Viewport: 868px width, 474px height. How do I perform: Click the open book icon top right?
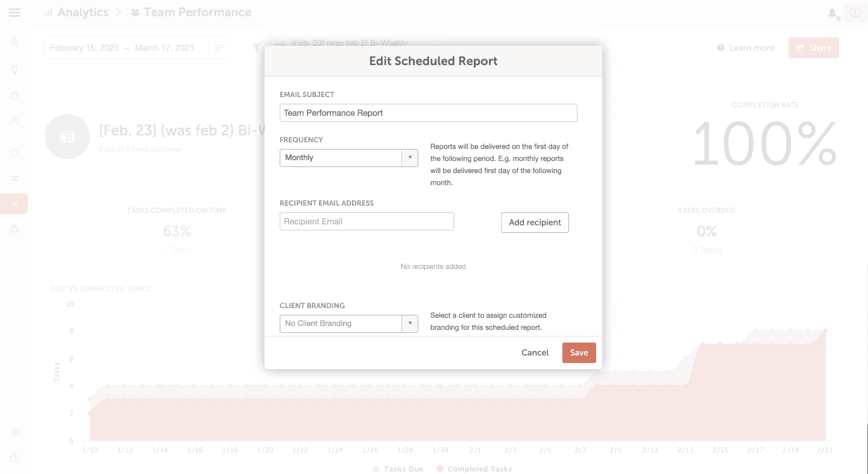855,12
